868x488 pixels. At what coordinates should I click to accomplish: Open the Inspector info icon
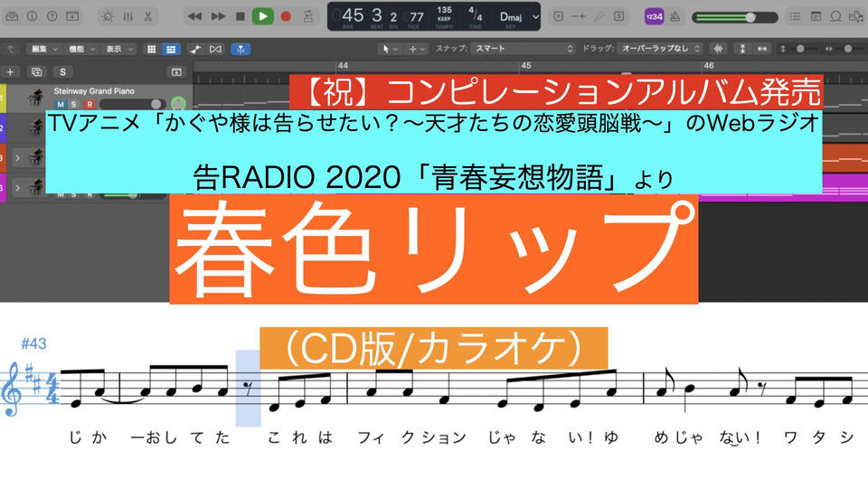[33, 16]
